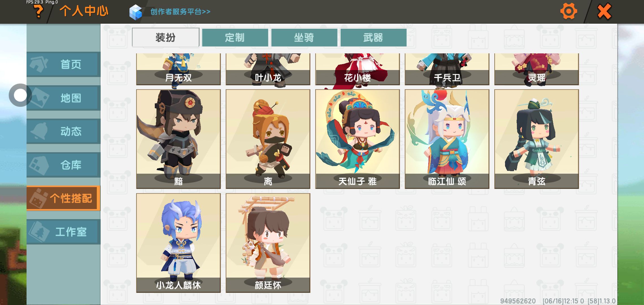Image resolution: width=644 pixels, height=305 pixels.
Task: Pick the 颜廷怀 character skin
Action: tap(268, 243)
